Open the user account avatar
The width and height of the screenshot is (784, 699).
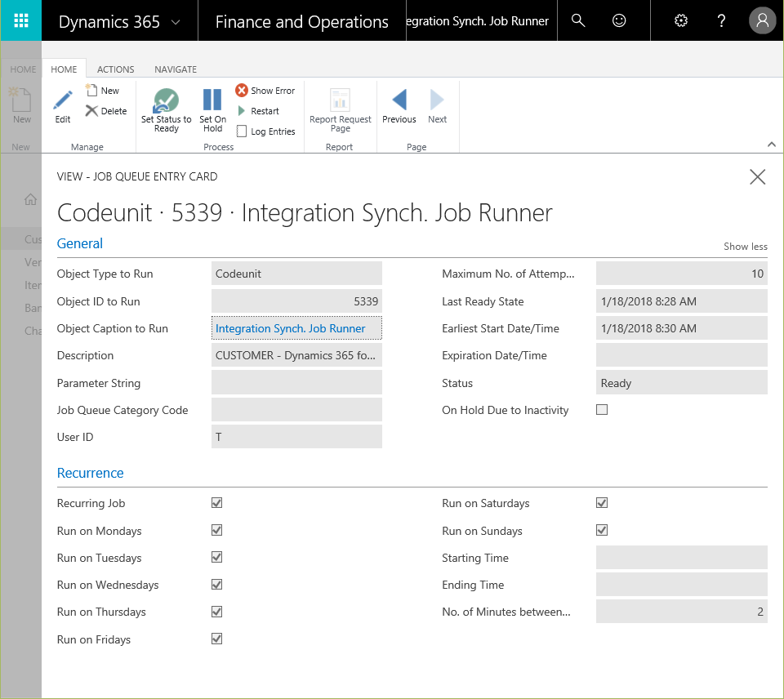[x=762, y=20]
